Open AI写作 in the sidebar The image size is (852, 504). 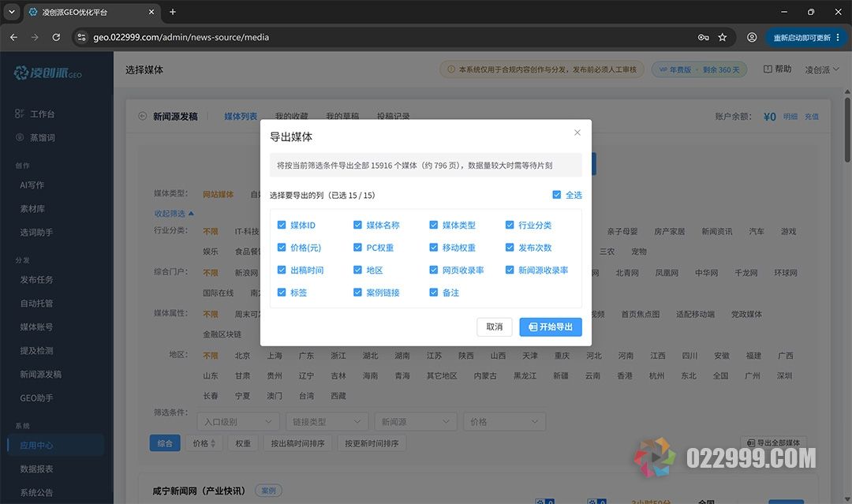pyautogui.click(x=32, y=185)
